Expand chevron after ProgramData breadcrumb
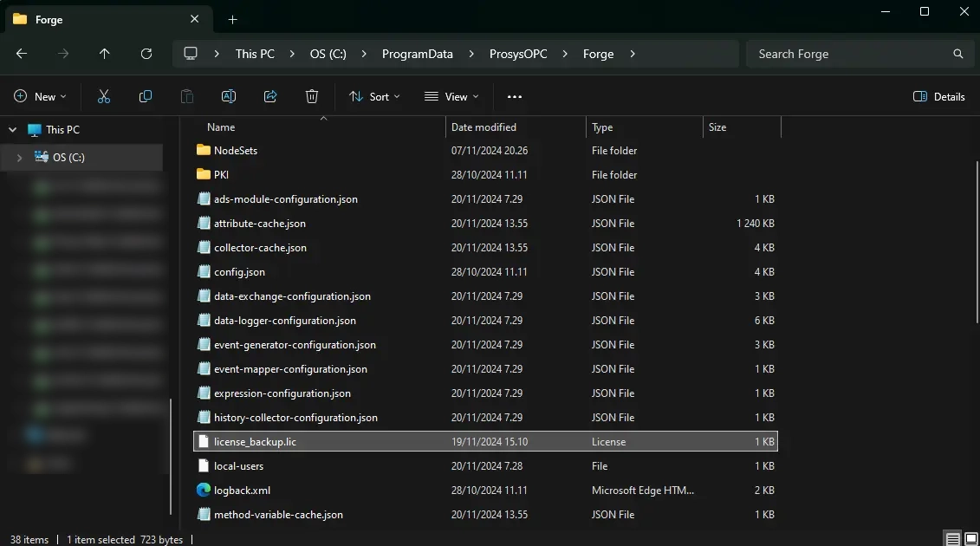Viewport: 980px width, 546px height. pos(471,54)
